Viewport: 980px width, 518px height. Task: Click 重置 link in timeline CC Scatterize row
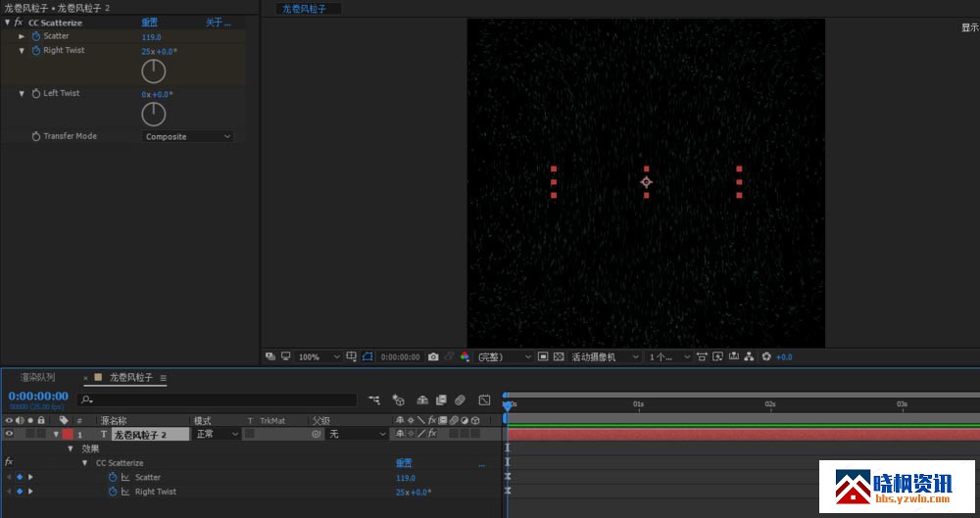pos(404,463)
